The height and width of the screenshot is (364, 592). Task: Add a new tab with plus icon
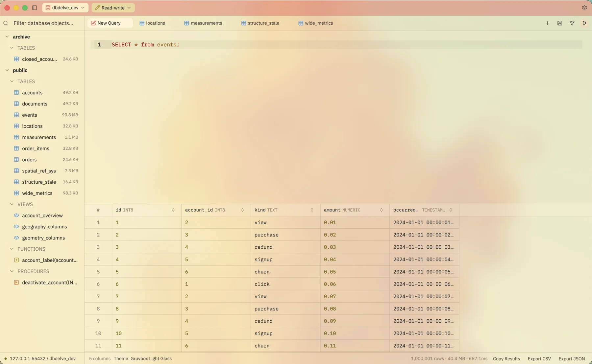coord(547,23)
